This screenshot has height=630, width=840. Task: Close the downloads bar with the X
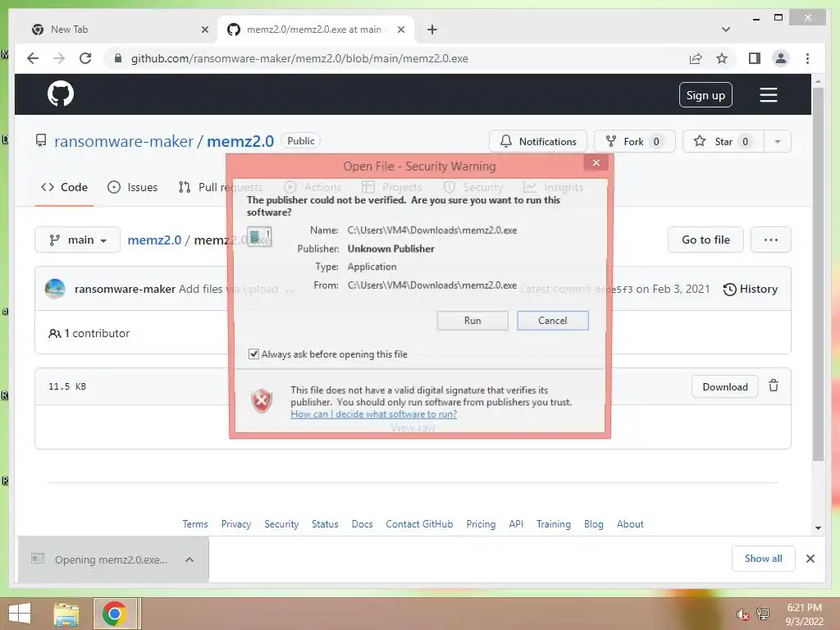click(810, 559)
